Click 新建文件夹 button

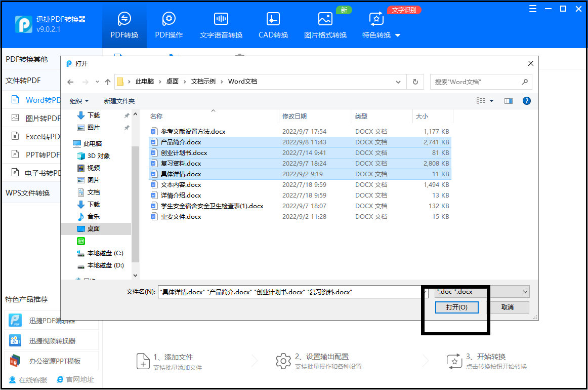tap(119, 101)
